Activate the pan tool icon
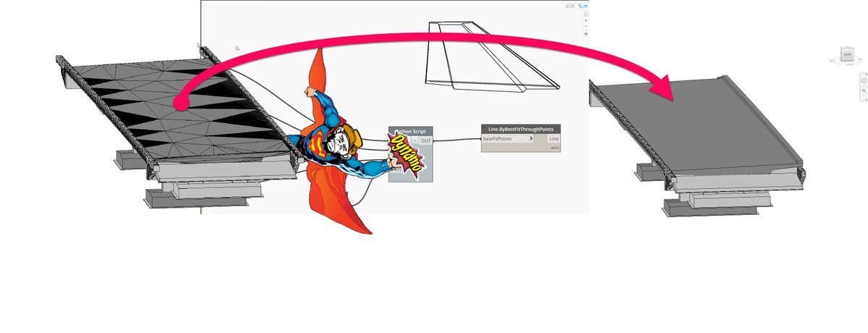Viewport: 868px width, 333px height. click(x=586, y=34)
